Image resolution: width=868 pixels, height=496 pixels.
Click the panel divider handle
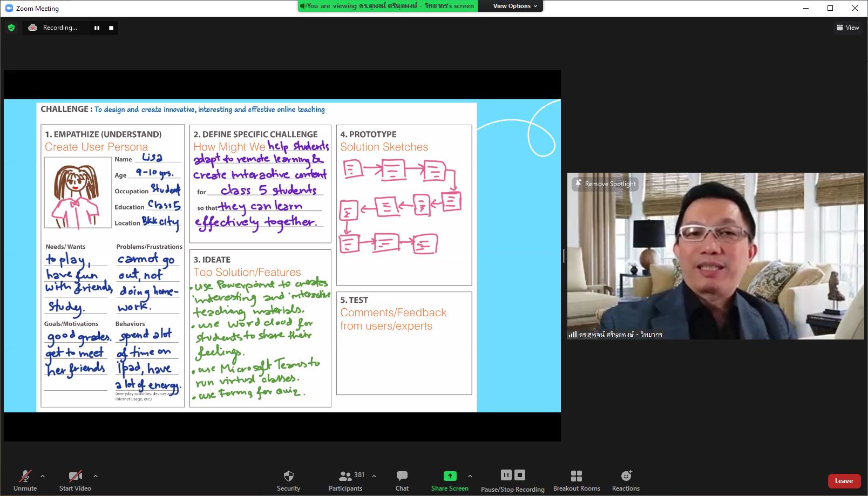[x=564, y=256]
